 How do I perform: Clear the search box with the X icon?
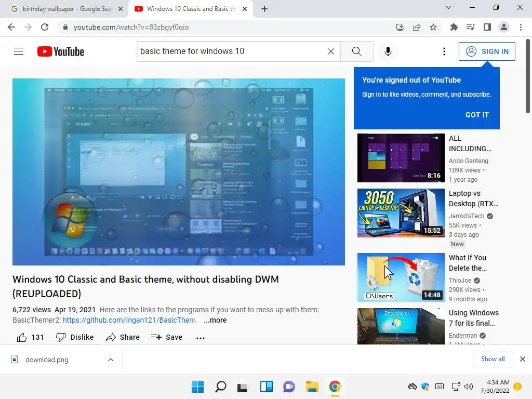pyautogui.click(x=331, y=51)
